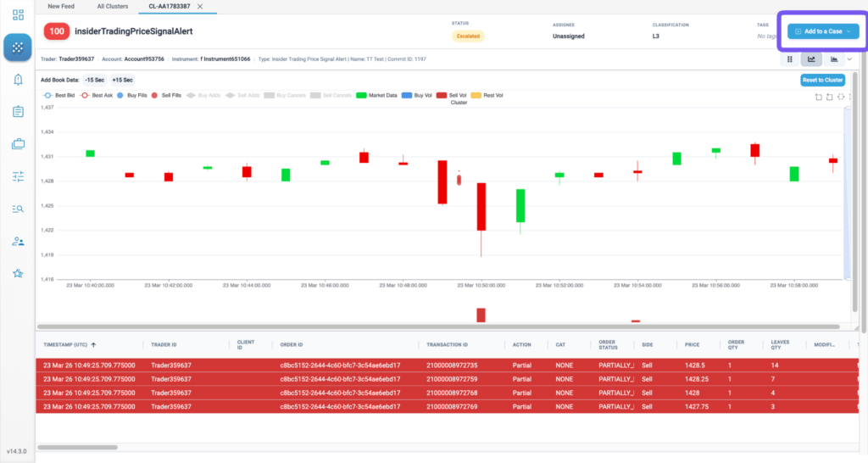Open the dashboard grid icon in sidebar
The image size is (868, 463).
pyautogui.click(x=18, y=15)
